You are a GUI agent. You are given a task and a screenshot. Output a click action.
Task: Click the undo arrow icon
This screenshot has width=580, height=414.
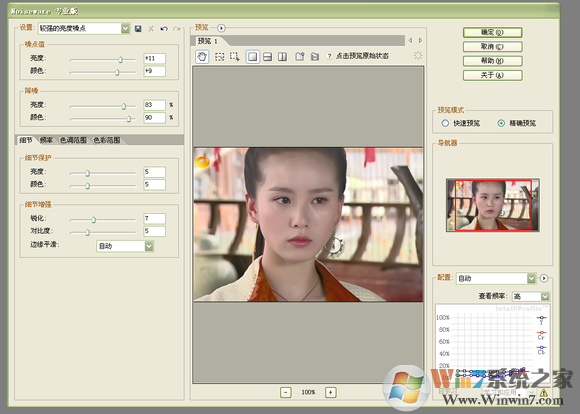[164, 28]
